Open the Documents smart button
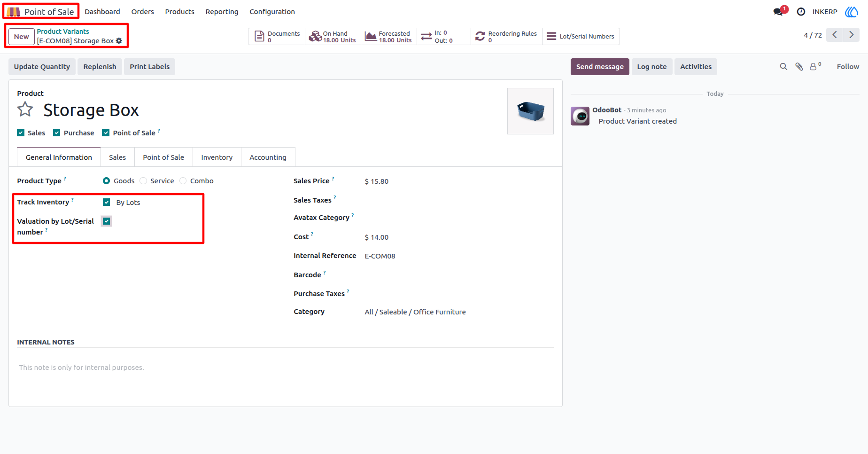 [x=277, y=37]
